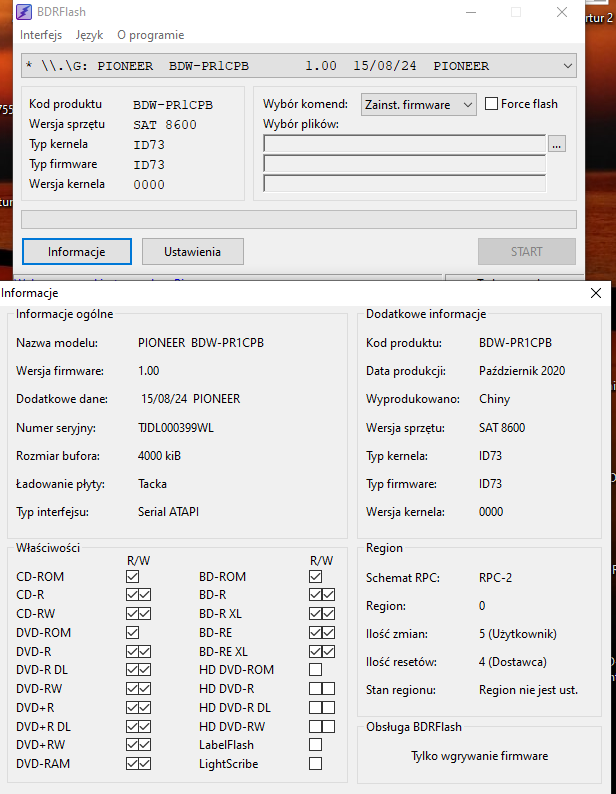Click the 4 (Dostawca) resets value
Image resolution: width=616 pixels, height=794 pixels.
(513, 662)
